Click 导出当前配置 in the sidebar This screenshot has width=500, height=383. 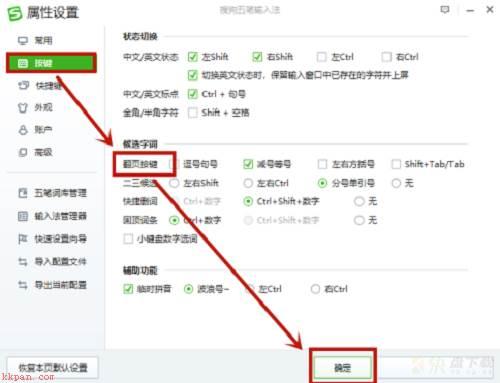[52, 285]
